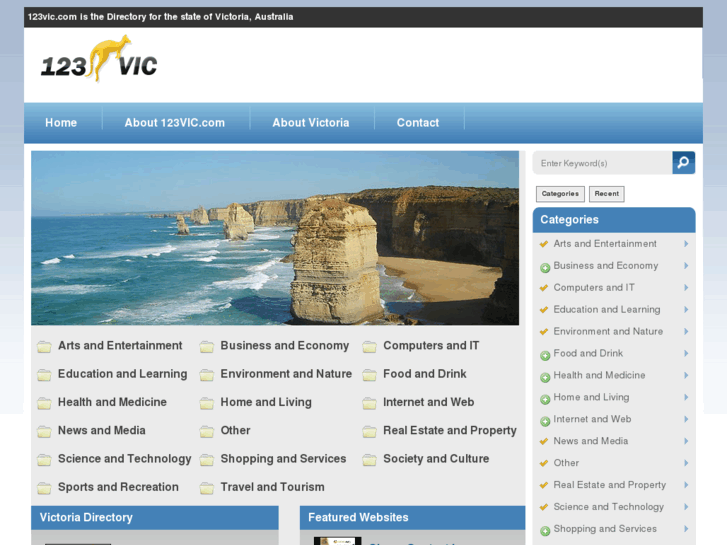The image size is (727, 545).
Task: Open Shopping and Services main grid link
Action: pos(283,459)
